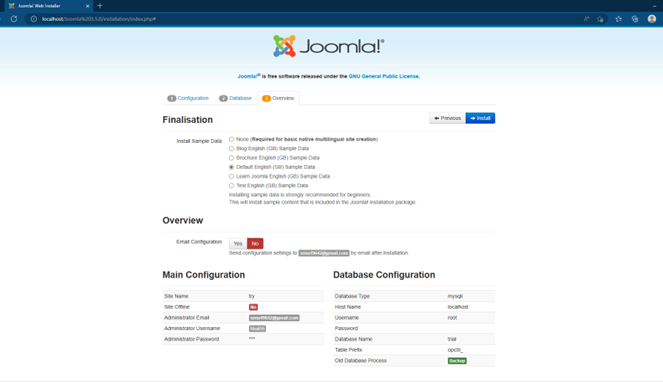Click the database Username value 'root'

point(452,318)
